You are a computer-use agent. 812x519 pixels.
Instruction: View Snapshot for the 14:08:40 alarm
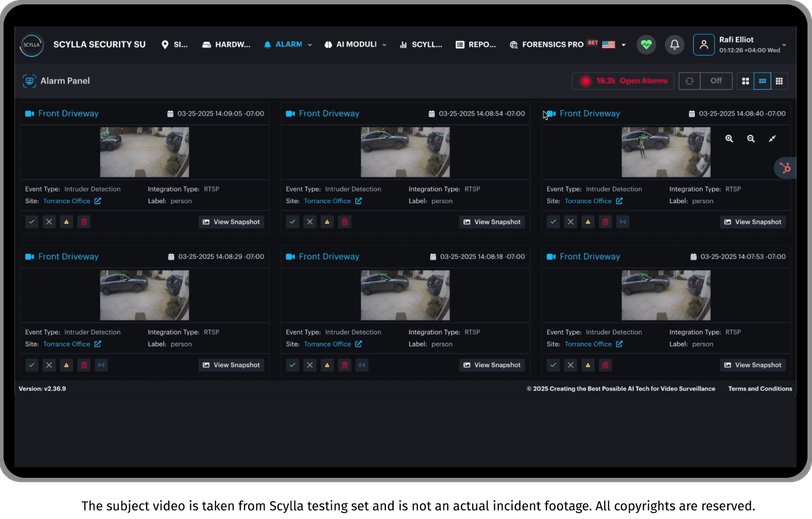[753, 222]
